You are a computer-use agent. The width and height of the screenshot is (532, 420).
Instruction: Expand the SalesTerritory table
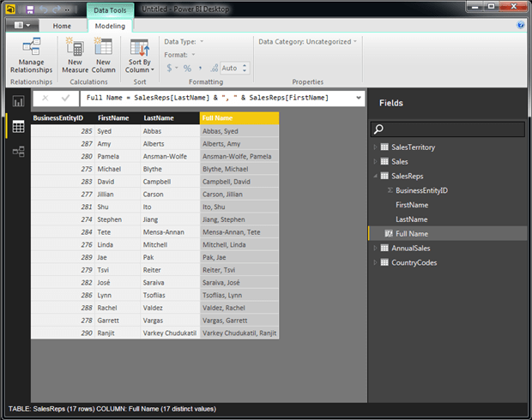click(375, 147)
